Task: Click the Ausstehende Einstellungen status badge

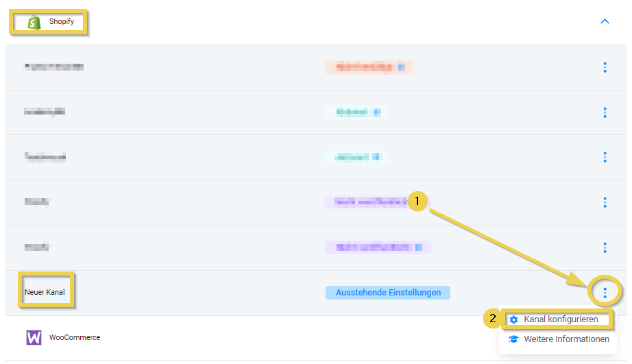Action: click(x=387, y=293)
